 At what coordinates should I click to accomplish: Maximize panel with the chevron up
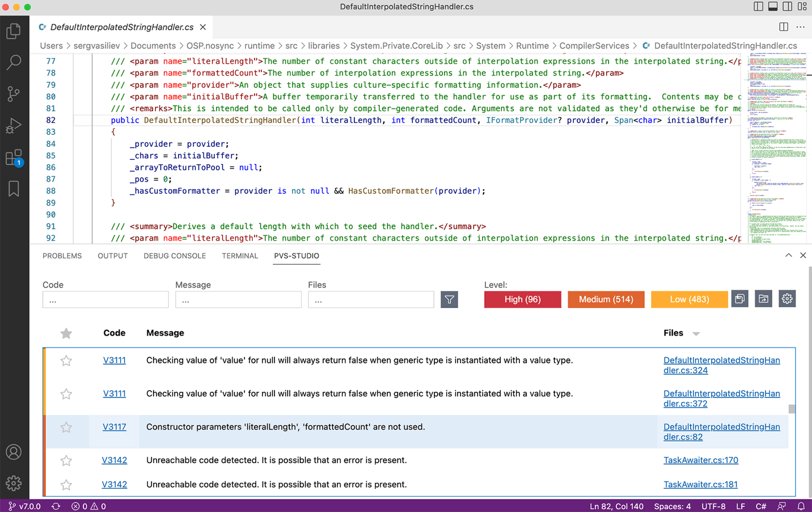788,256
